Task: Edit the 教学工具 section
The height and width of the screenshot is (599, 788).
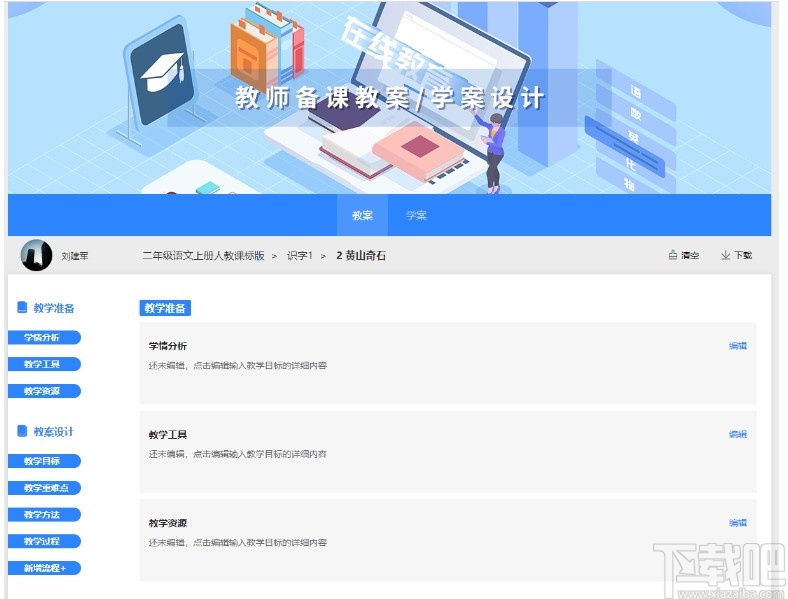Action: [738, 434]
